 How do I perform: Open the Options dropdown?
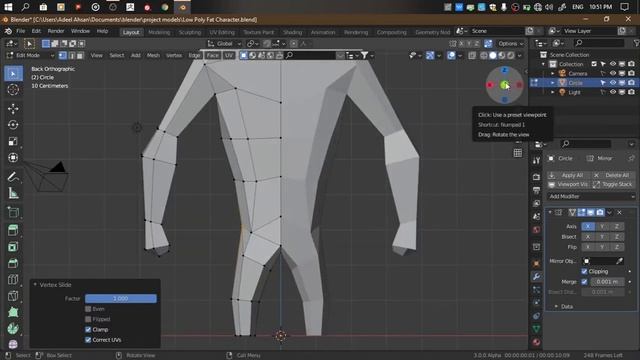point(510,44)
